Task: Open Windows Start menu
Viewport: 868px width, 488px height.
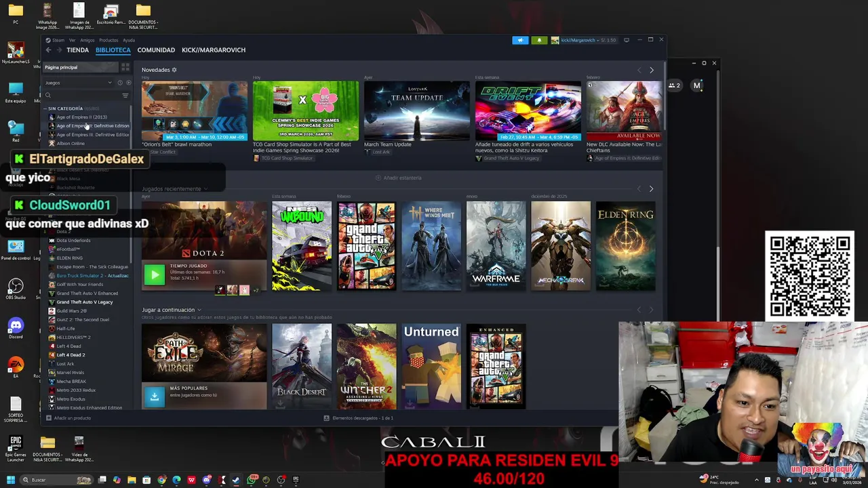Action: pos(11,480)
